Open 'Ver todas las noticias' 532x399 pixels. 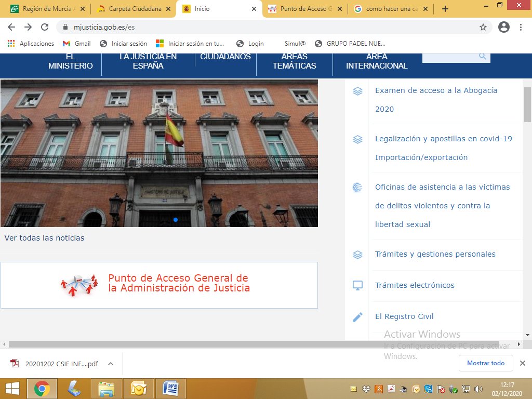pyautogui.click(x=44, y=238)
